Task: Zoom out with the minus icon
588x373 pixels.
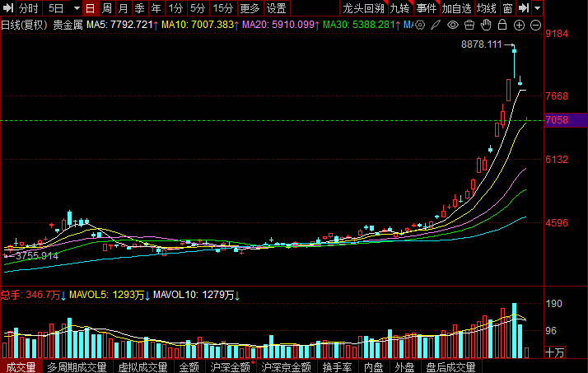Action: click(535, 26)
